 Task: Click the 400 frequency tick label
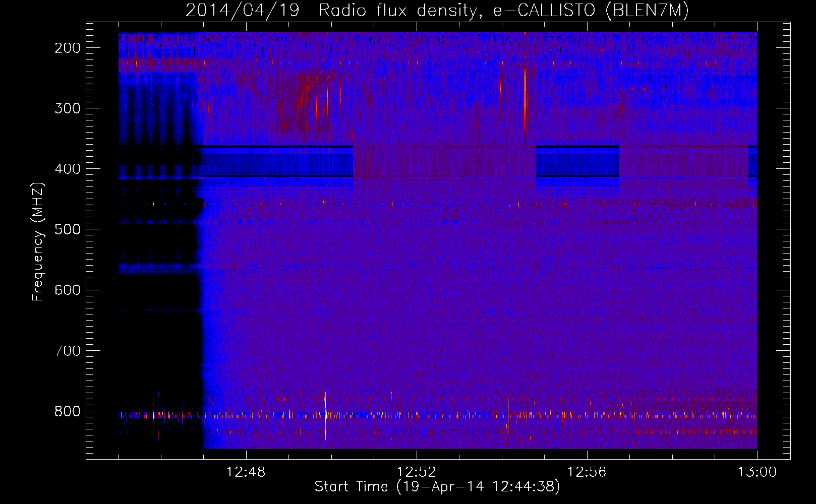pyautogui.click(x=68, y=169)
